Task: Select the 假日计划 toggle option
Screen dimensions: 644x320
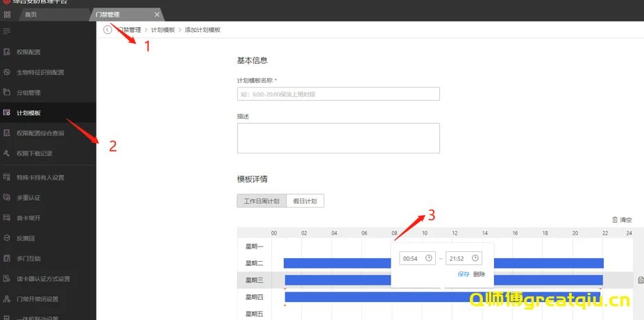Action: click(305, 201)
